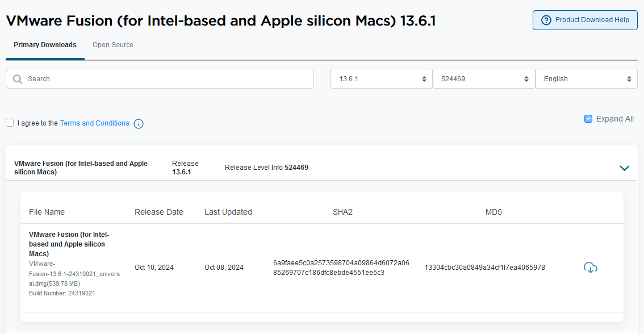Click the MD5 column header
644x334 pixels.
pos(494,212)
